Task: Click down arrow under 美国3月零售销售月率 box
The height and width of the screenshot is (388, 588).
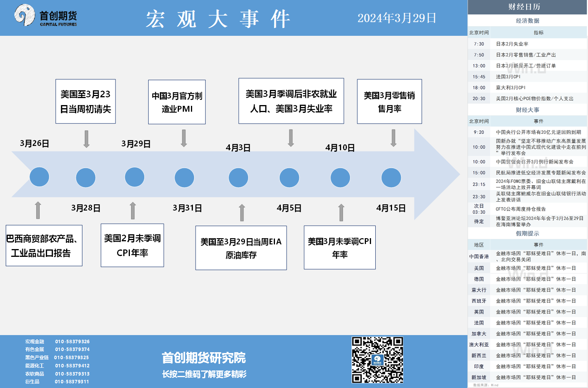Action: coord(394,138)
